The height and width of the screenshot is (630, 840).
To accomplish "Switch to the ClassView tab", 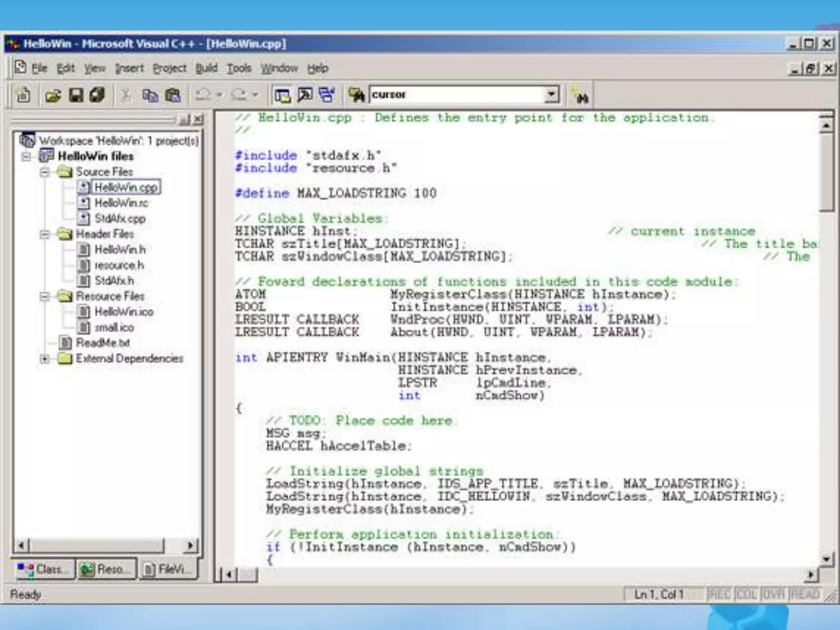I will point(44,569).
